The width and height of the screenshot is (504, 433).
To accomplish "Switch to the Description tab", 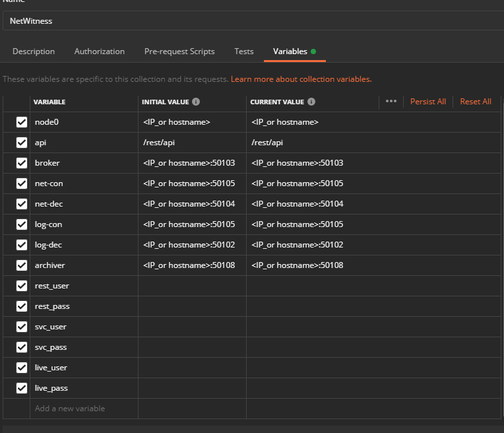I will tap(34, 51).
